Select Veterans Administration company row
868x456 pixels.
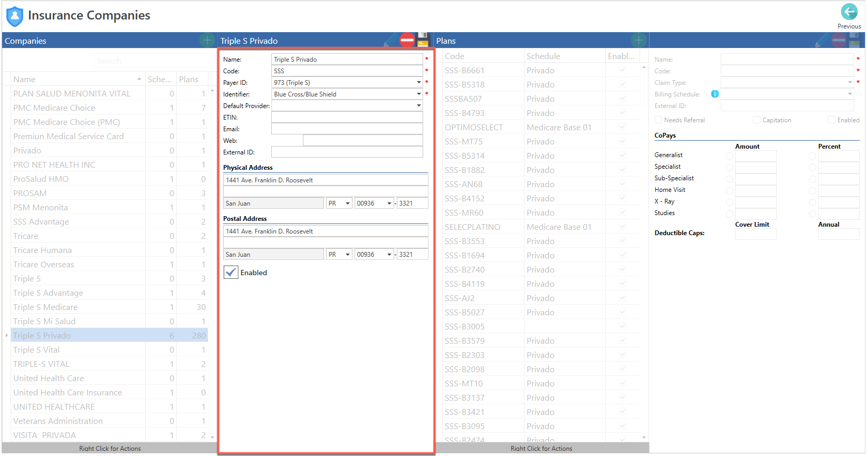[109, 421]
